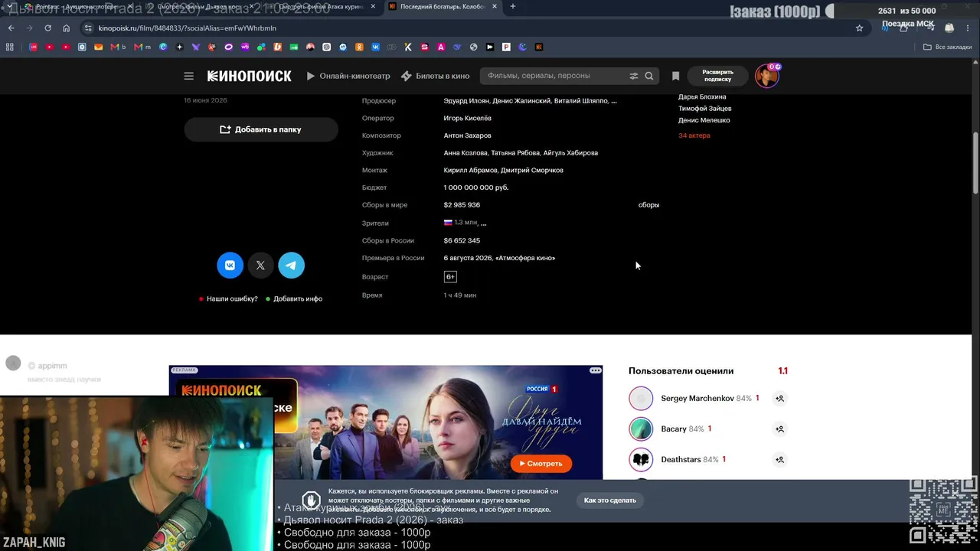This screenshot has width=980, height=551.
Task: Open the 'Добавить инфо' link
Action: tap(298, 298)
